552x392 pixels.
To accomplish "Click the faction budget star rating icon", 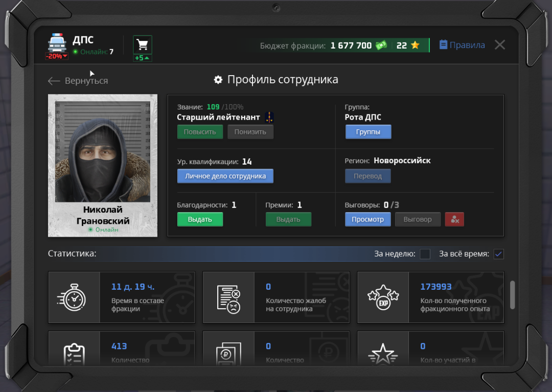I will tap(415, 45).
